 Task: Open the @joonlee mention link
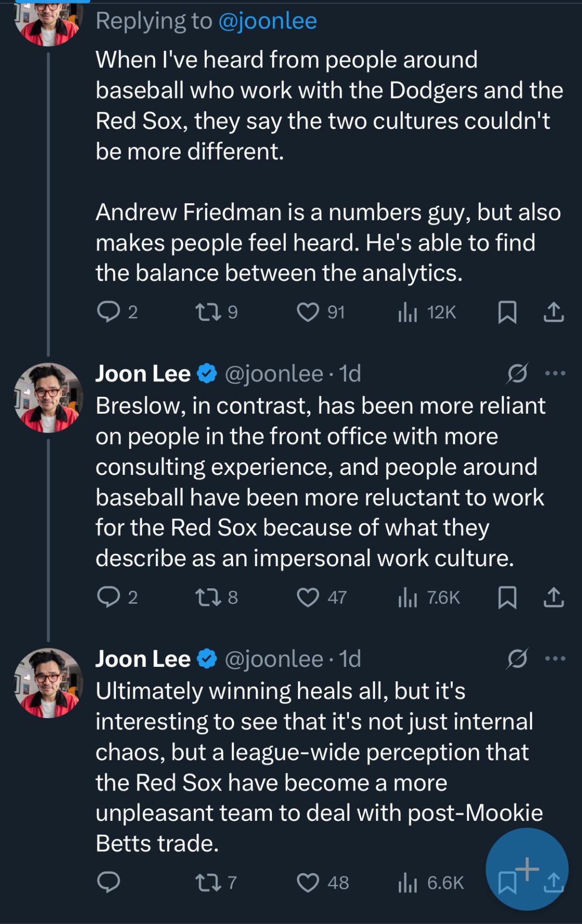(267, 21)
